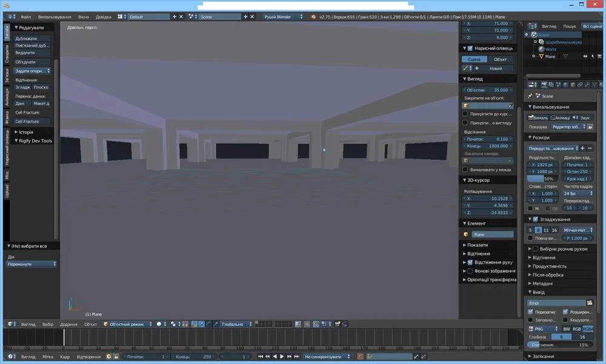The height and width of the screenshot is (364, 606).
Task: Enable Фонові зображення checkbox
Action: point(470,271)
